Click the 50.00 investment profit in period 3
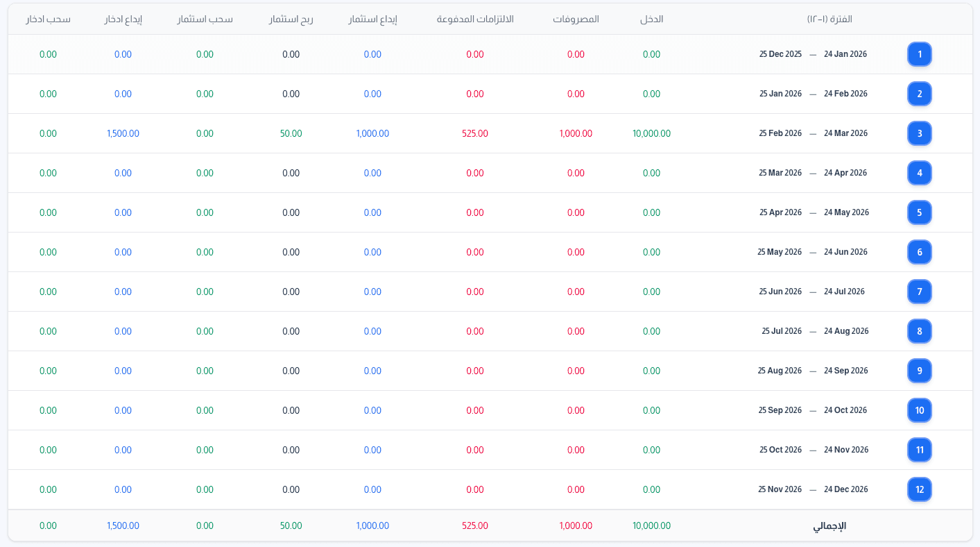 tap(291, 133)
